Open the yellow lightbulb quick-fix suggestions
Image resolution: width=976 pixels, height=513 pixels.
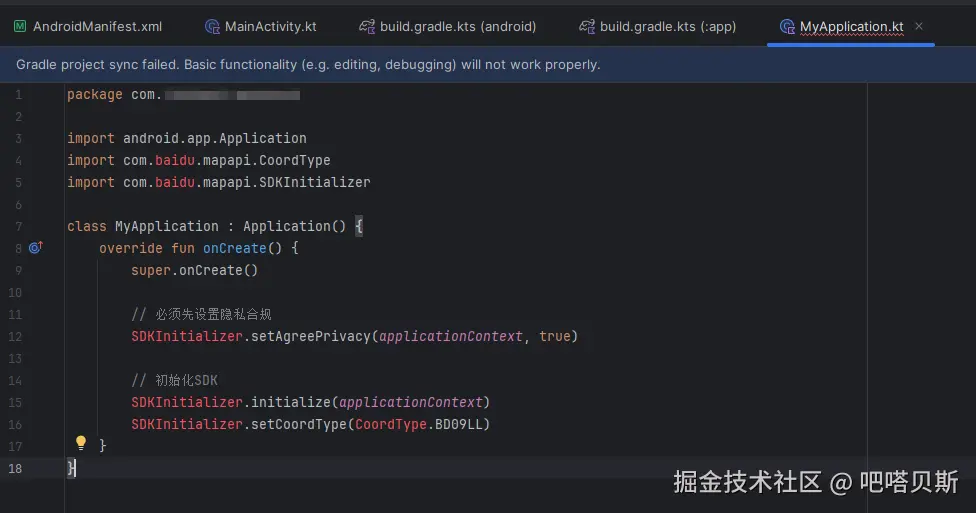coord(80,443)
